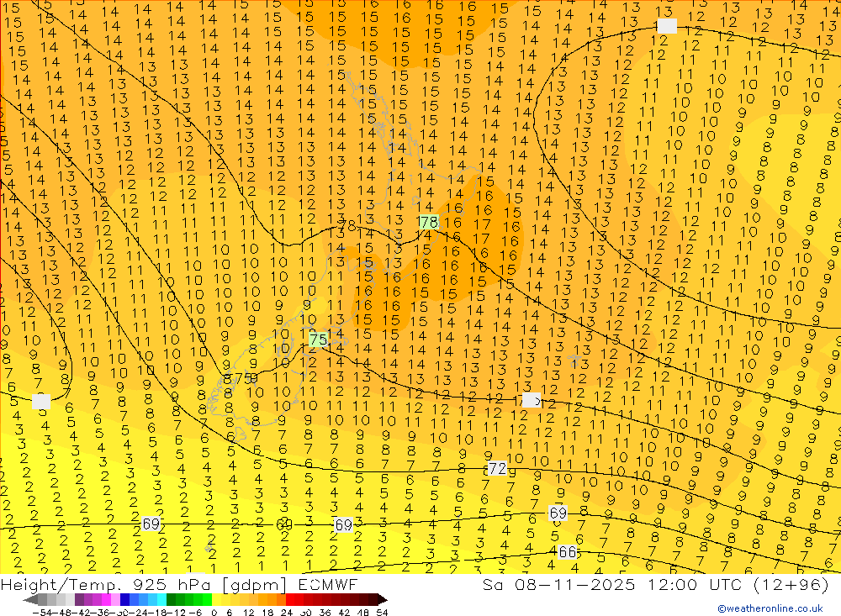Click the green 75 contour label
Screen dimensions: 841x616
[x=319, y=340]
